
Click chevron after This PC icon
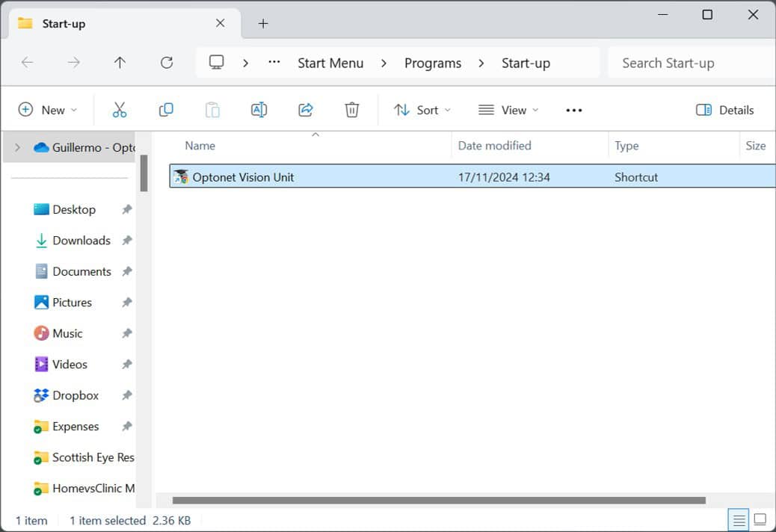(x=245, y=64)
